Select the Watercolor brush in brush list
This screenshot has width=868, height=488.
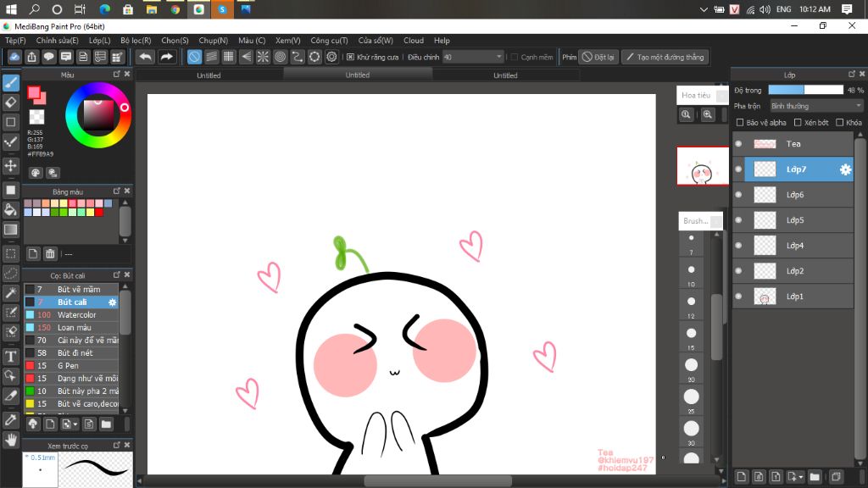click(x=76, y=314)
